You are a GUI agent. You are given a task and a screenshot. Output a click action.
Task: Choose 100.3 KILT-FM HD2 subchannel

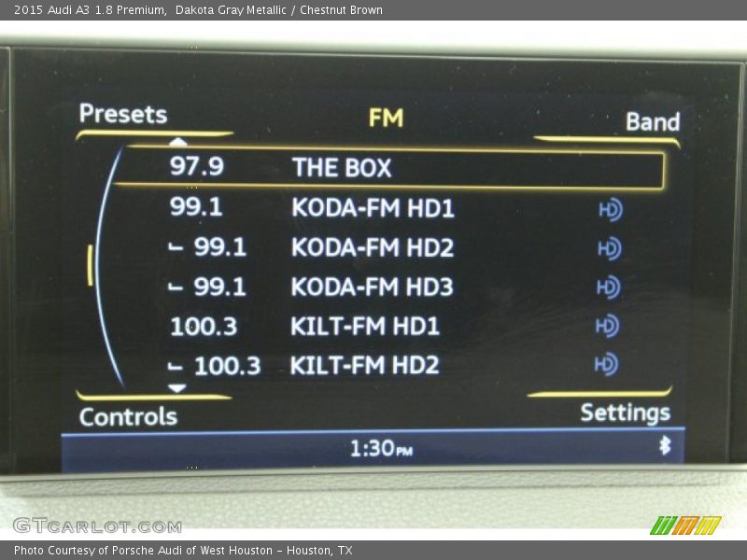(x=393, y=365)
